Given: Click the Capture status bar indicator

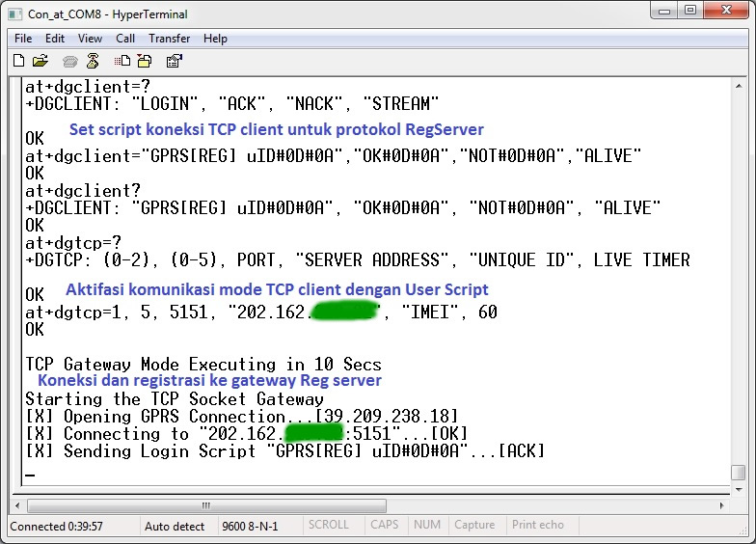Looking at the screenshot, I should (x=474, y=525).
